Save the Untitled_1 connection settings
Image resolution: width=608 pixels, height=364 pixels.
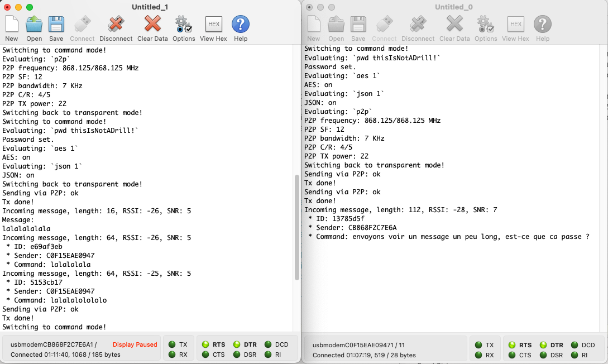[56, 25]
